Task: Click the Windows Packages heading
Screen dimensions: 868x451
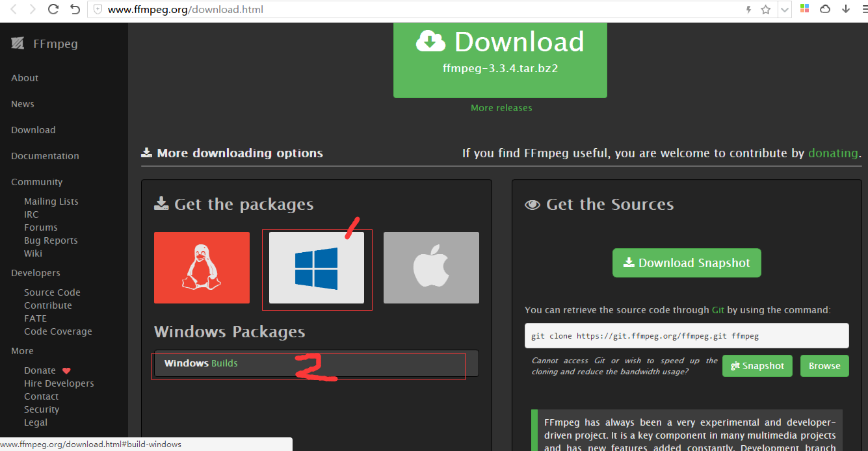Action: [230, 332]
